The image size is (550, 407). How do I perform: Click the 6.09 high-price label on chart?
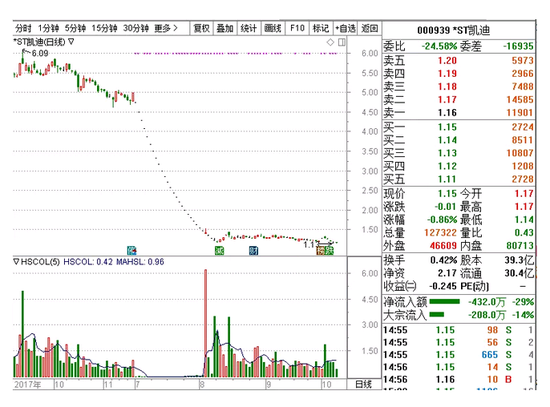tap(40, 53)
